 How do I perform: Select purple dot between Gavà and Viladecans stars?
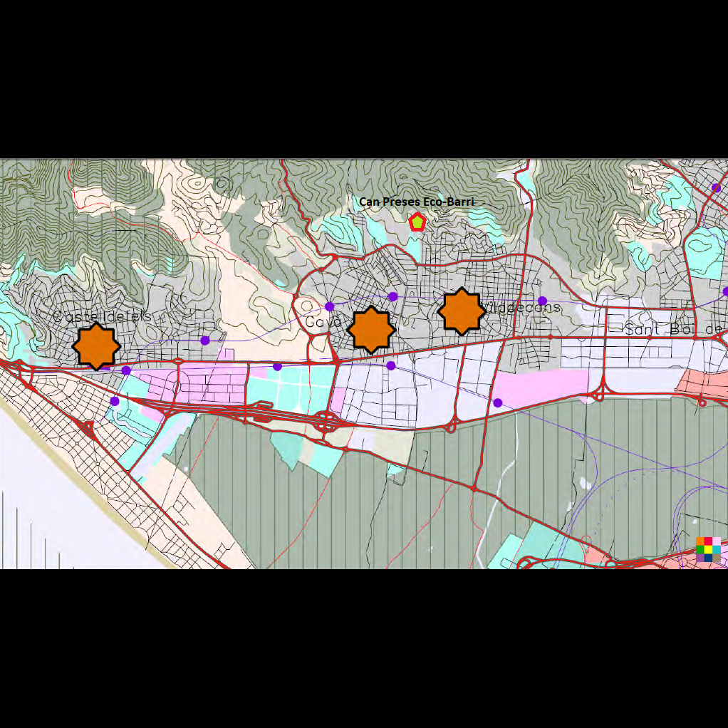point(392,296)
